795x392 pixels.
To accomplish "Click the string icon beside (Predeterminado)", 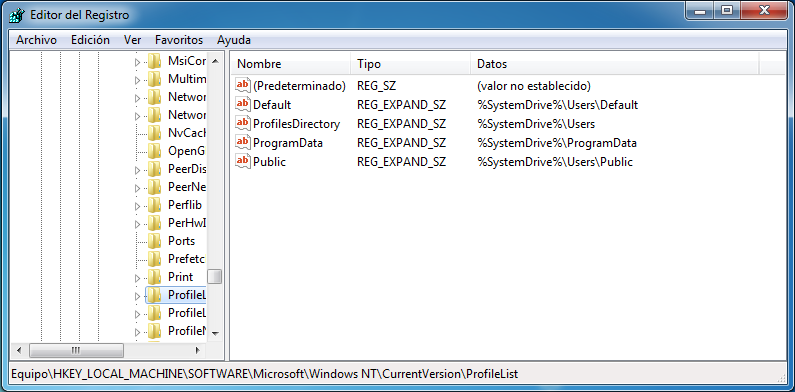I will pos(243,85).
